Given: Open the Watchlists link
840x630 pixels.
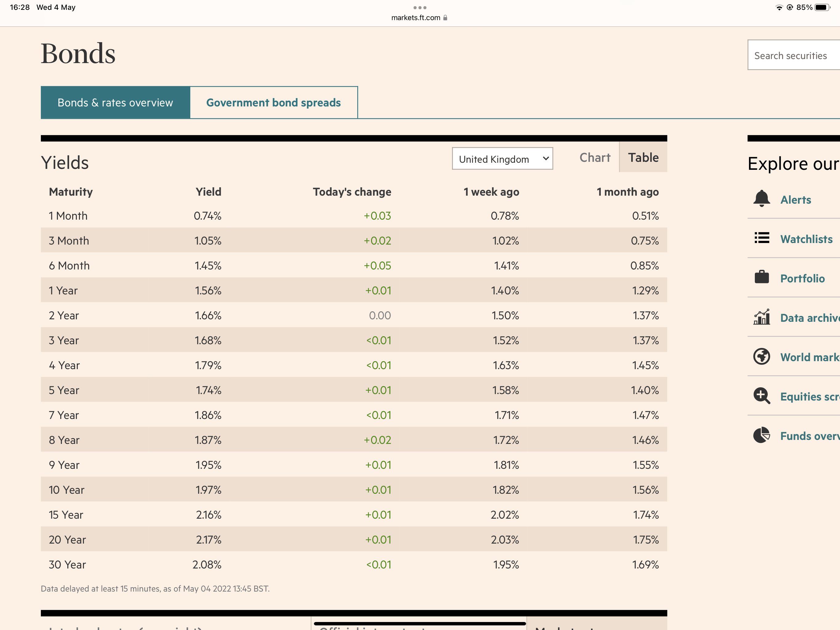Looking at the screenshot, I should tap(806, 239).
